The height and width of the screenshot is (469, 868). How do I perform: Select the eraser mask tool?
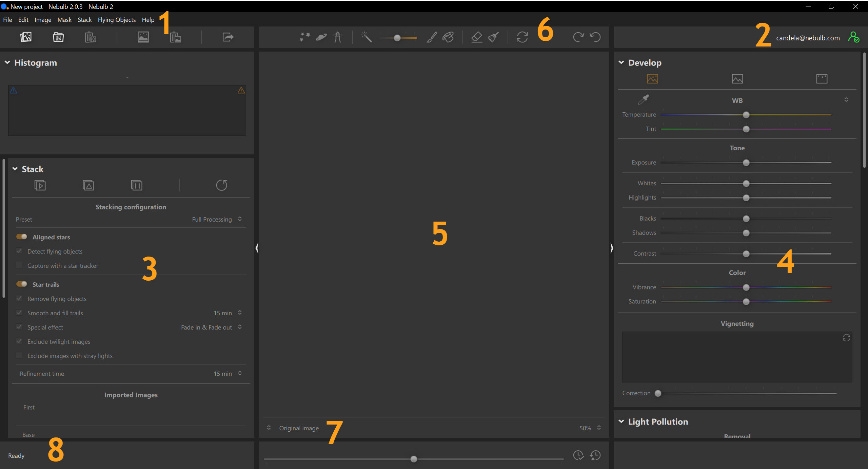tap(477, 37)
